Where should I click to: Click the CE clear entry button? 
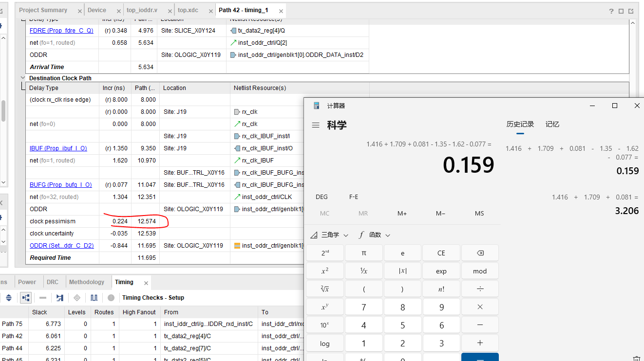point(441,253)
